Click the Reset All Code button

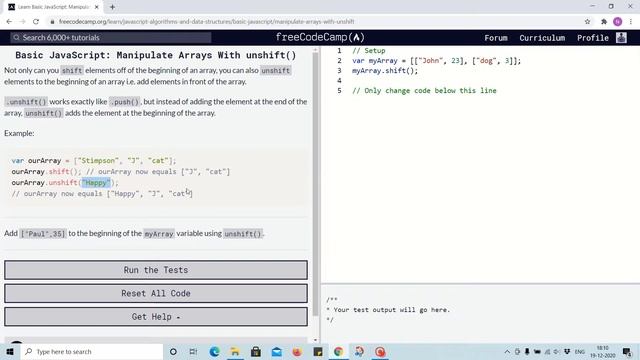point(156,293)
